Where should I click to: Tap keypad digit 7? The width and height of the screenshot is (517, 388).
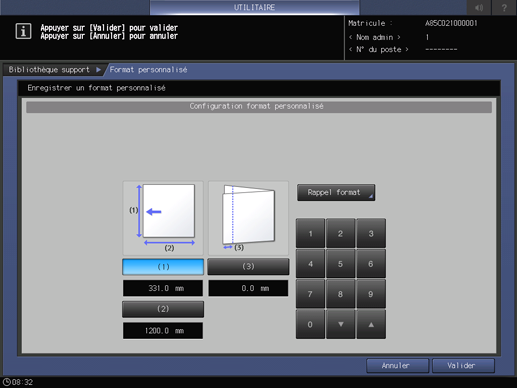[310, 294]
